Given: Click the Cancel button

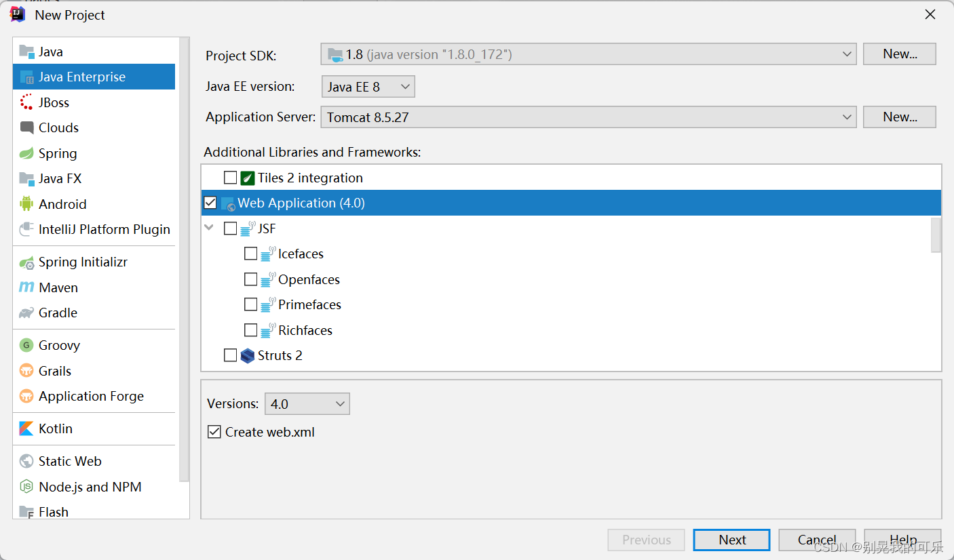Looking at the screenshot, I should click(x=817, y=540).
